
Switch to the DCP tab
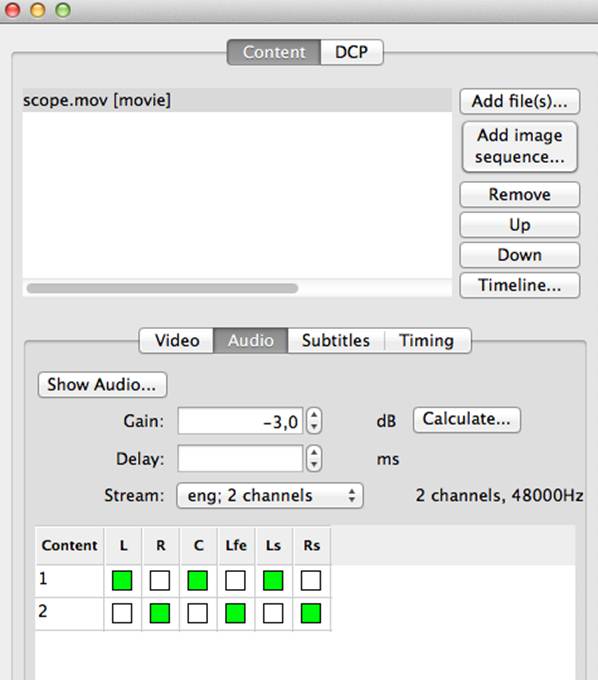pos(352,52)
